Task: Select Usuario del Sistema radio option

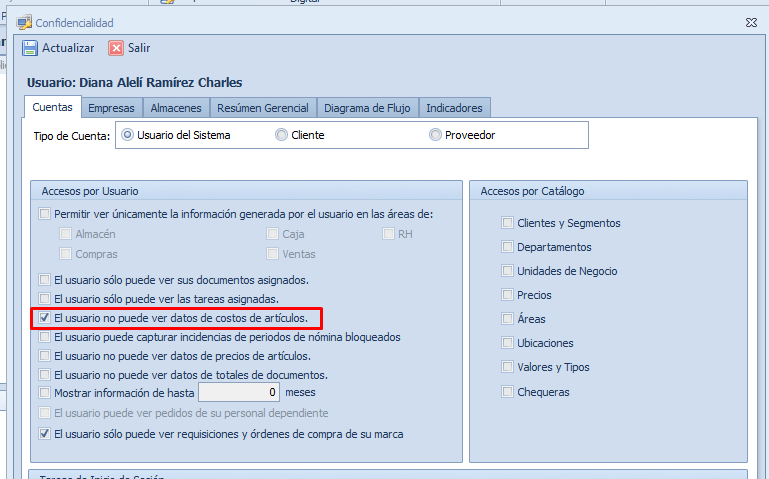Action: pos(128,135)
